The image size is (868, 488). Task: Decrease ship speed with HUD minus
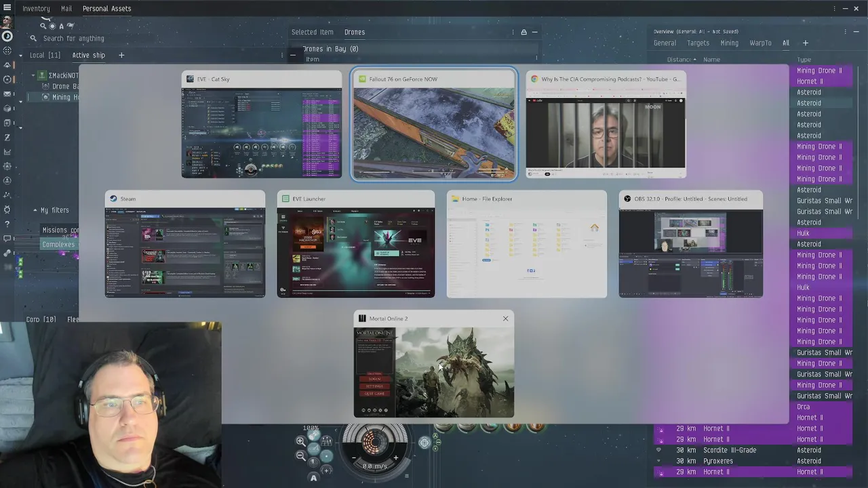tap(354, 457)
